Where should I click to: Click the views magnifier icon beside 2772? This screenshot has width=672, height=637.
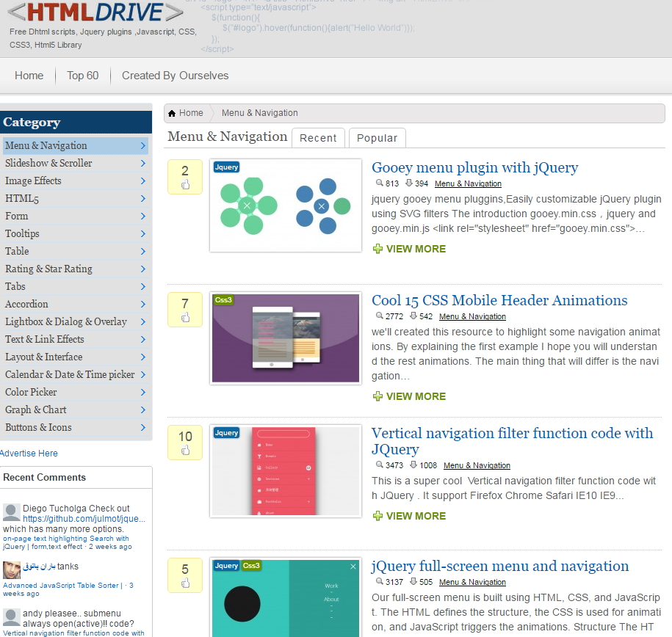[x=379, y=316]
